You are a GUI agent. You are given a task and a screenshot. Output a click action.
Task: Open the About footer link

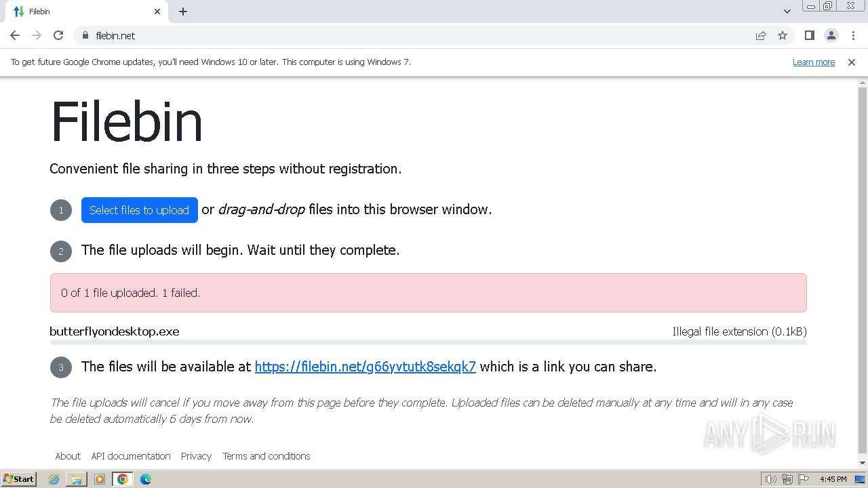pos(68,456)
